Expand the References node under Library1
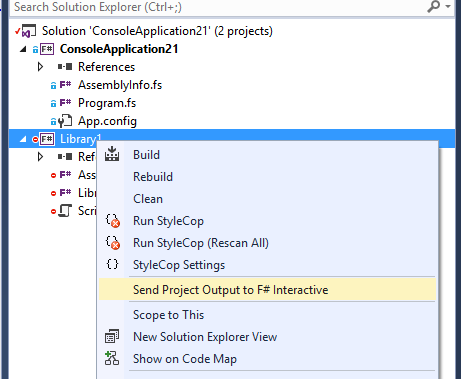Image resolution: width=461 pixels, height=379 pixels. click(x=40, y=157)
